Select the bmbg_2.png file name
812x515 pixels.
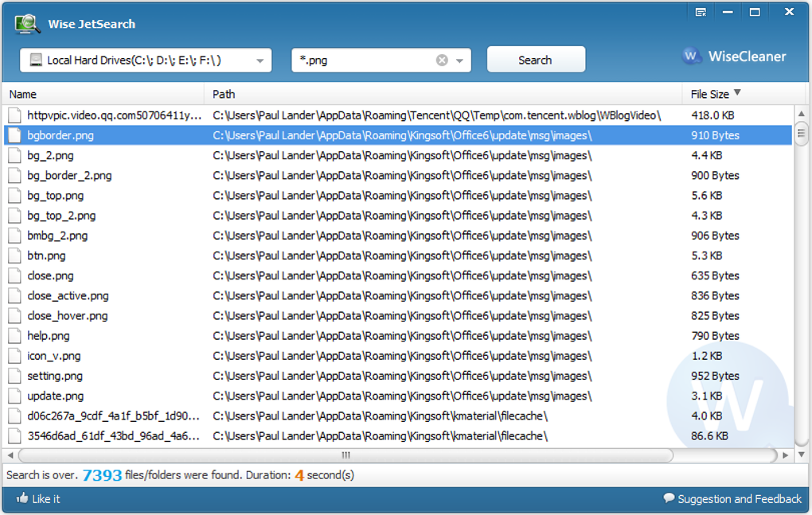(57, 236)
